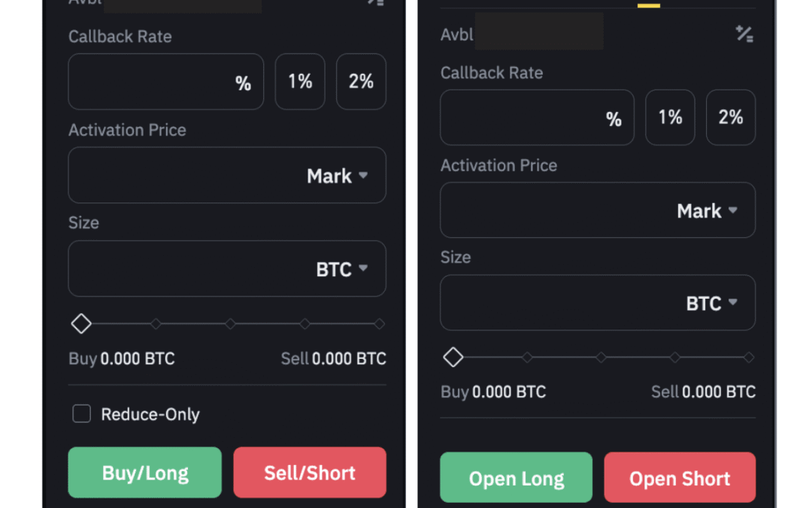Focus Callback Rate field in the Buy/Long panel

pos(150,82)
